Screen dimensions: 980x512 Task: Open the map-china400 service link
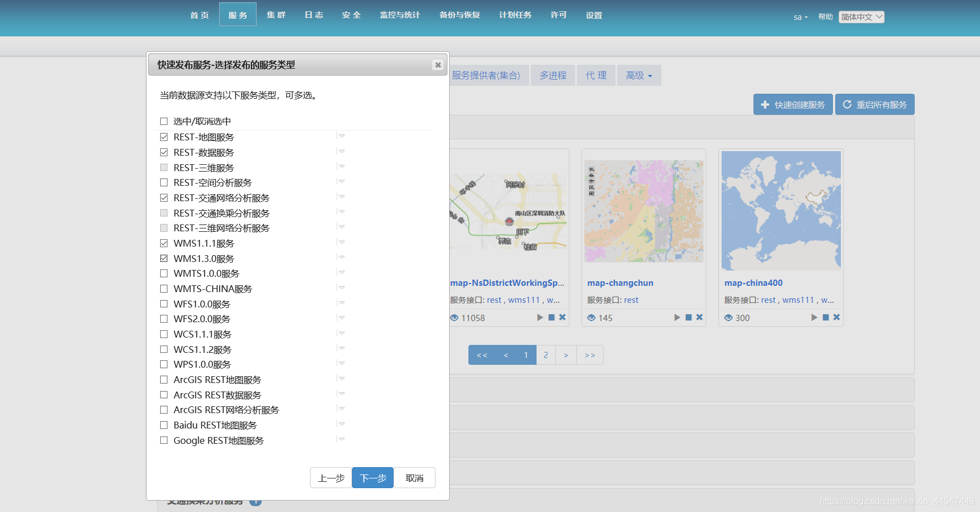click(753, 283)
